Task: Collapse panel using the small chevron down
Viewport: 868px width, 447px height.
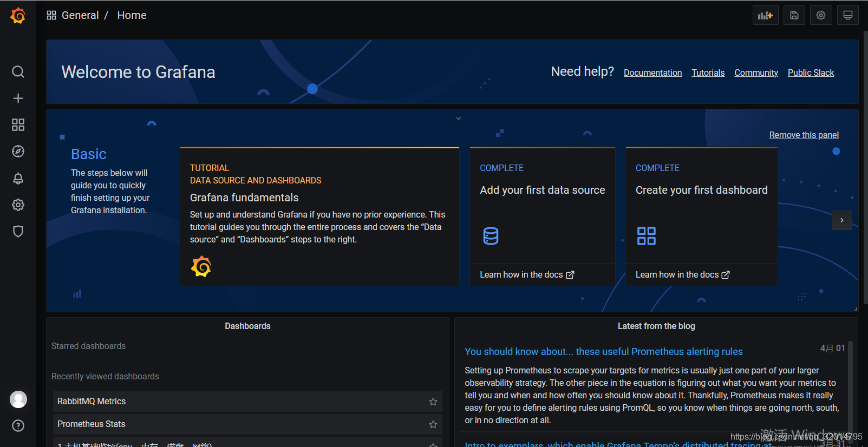Action: [x=459, y=119]
